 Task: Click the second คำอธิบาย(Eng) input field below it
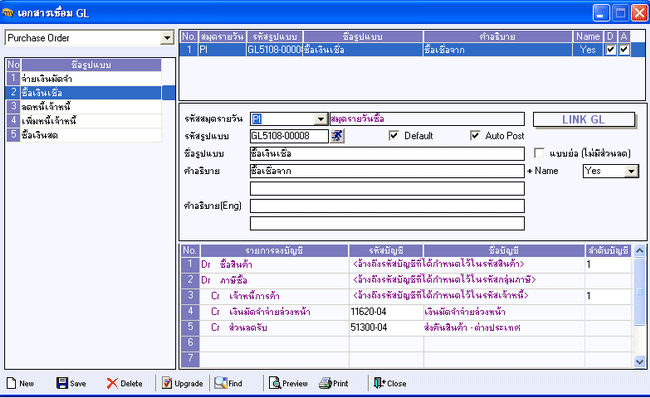click(x=387, y=223)
